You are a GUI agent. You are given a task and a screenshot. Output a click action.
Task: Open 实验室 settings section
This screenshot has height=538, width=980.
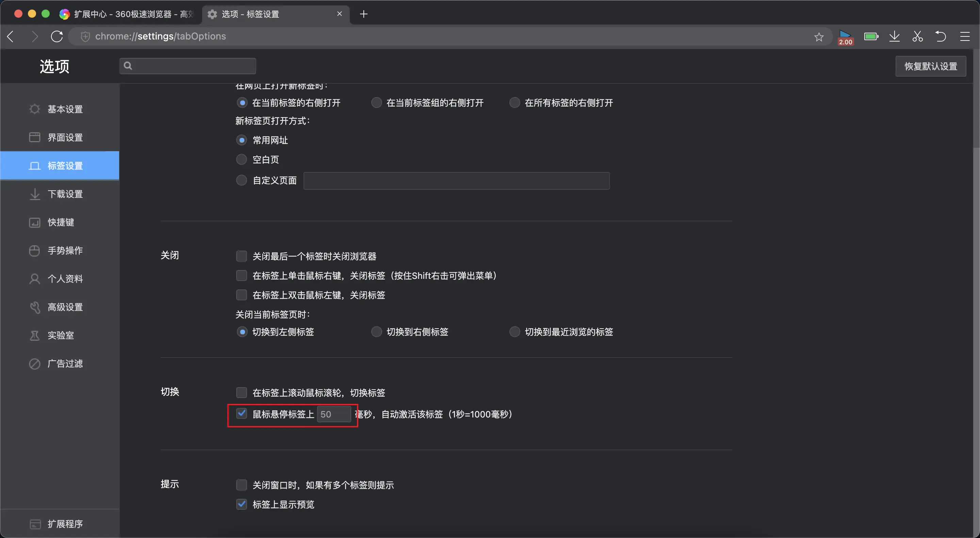(60, 335)
